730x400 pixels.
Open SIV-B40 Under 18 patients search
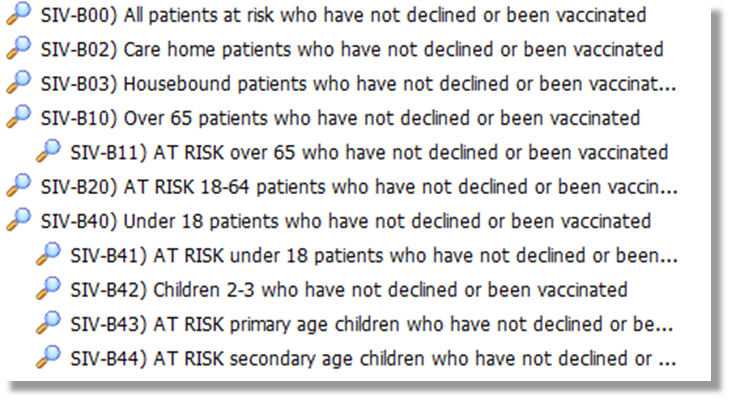pyautogui.click(x=346, y=221)
